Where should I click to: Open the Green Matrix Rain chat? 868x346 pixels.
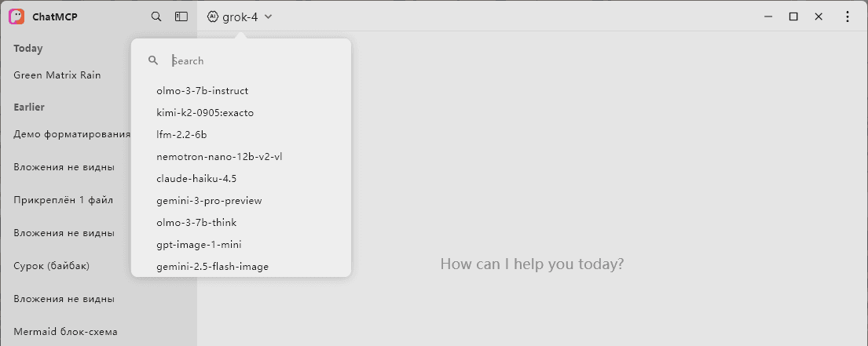[x=57, y=75]
